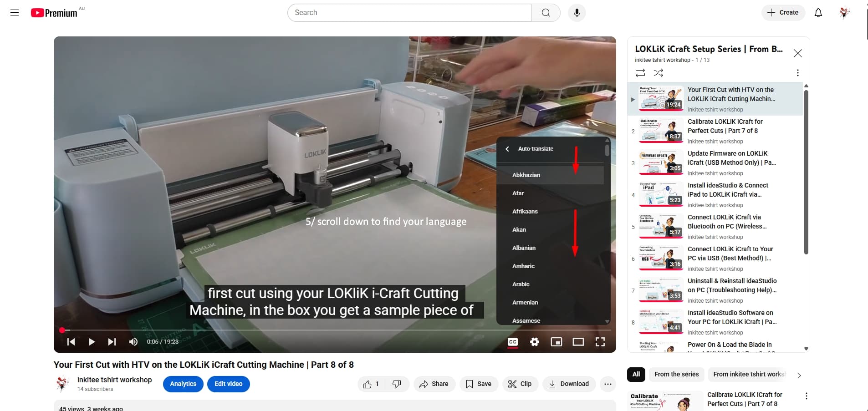Viewport: 868px width, 411px height.
Task: Enter full screen mode
Action: pos(600,342)
